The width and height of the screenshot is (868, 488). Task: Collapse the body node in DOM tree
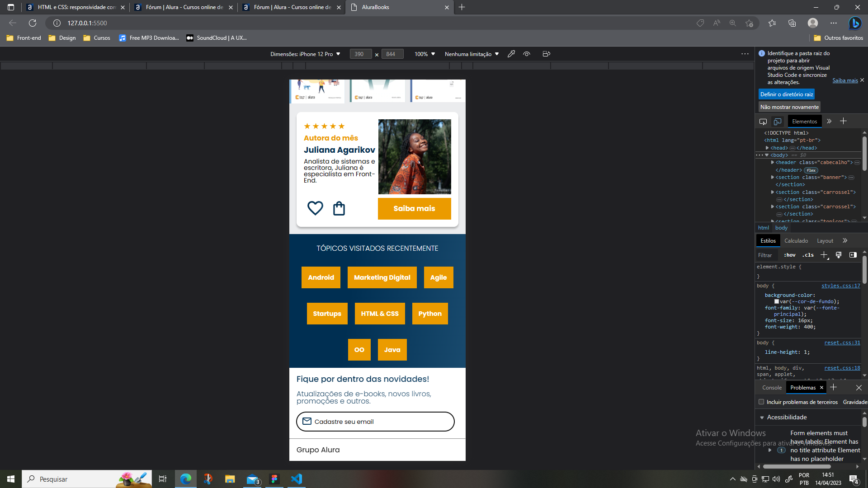coord(767,155)
